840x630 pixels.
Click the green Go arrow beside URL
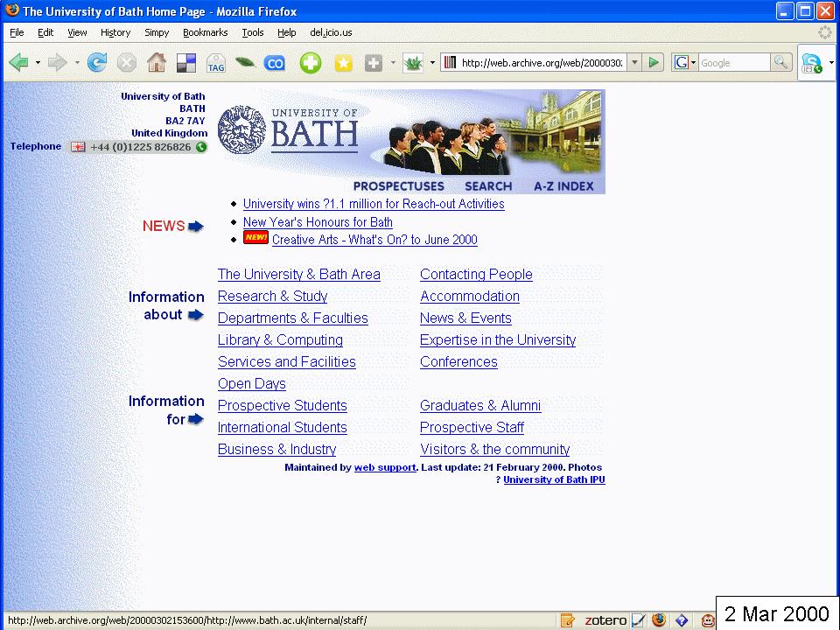(653, 63)
